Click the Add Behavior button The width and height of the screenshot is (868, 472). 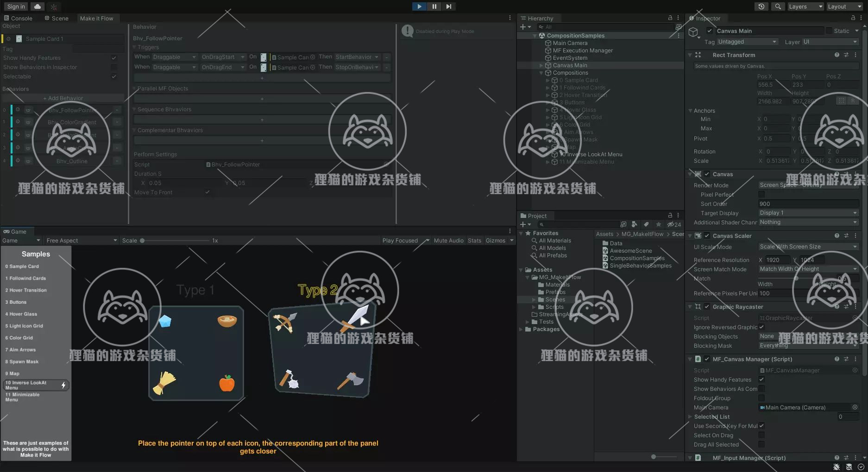coord(63,98)
